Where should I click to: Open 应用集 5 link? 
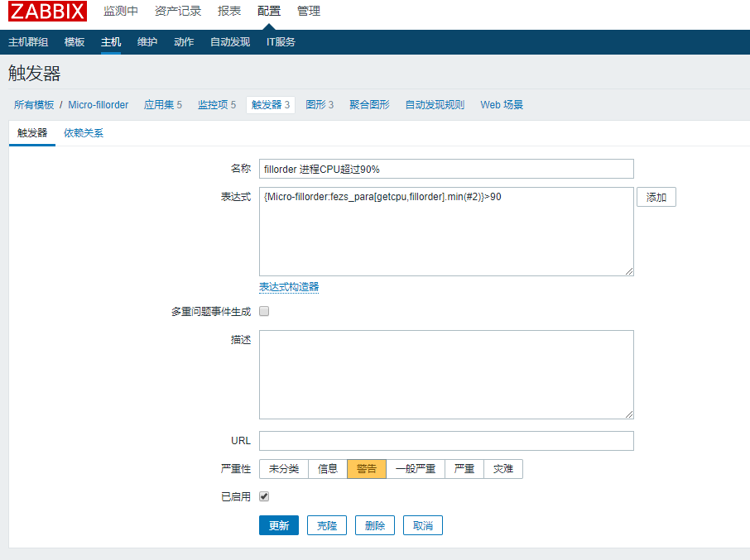tap(163, 105)
